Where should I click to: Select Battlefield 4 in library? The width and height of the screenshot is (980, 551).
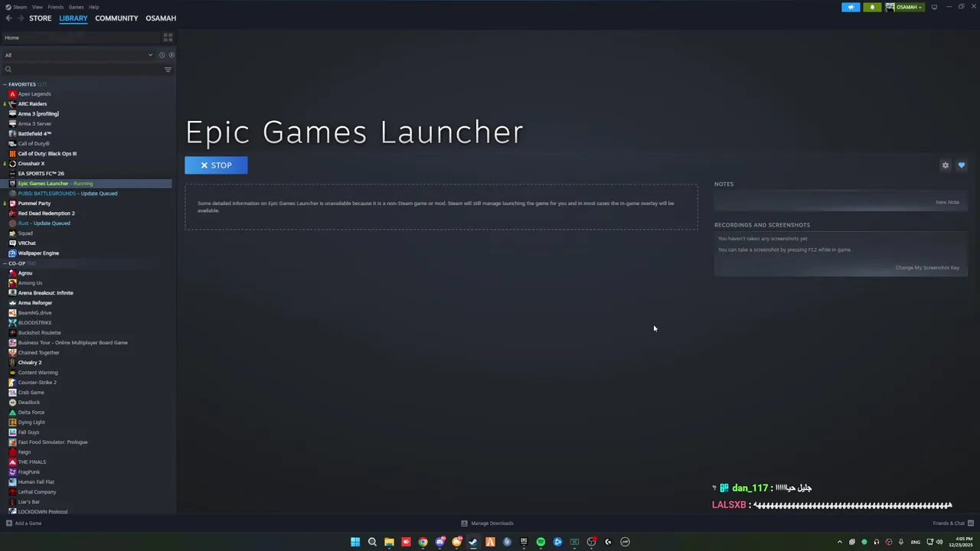coord(34,134)
